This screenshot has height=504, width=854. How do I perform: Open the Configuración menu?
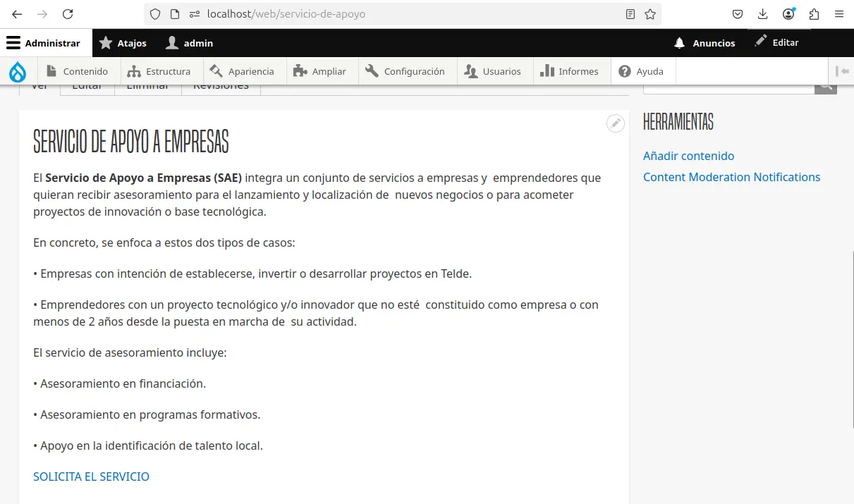tap(406, 70)
